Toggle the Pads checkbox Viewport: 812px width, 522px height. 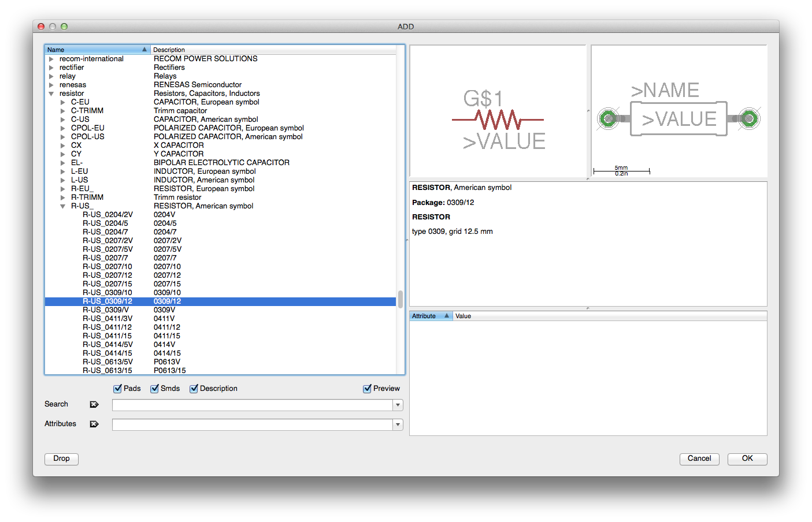click(118, 389)
